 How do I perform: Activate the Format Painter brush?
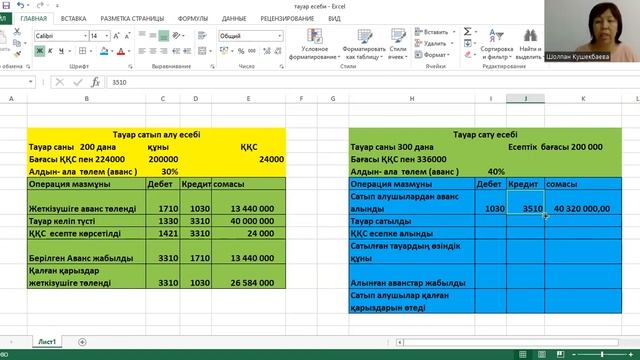17,53
